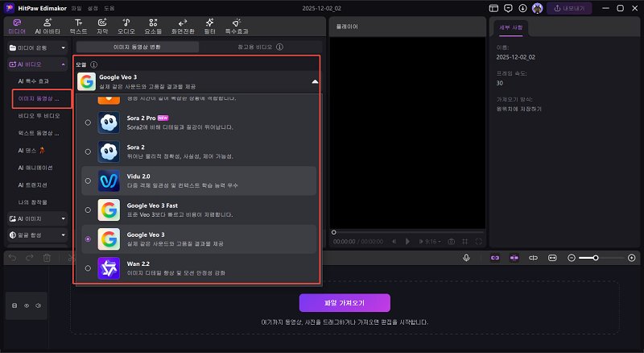
Task: Click the HitPaw Edimakor logo icon
Action: point(9,8)
